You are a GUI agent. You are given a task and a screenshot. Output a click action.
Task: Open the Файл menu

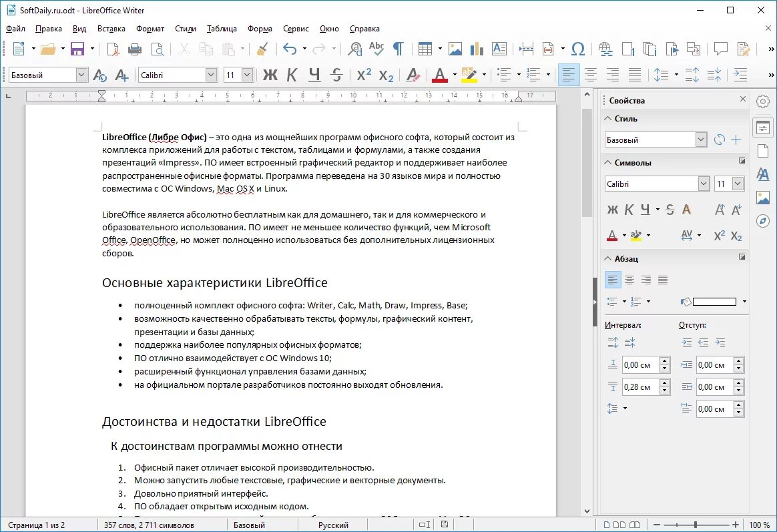click(15, 29)
